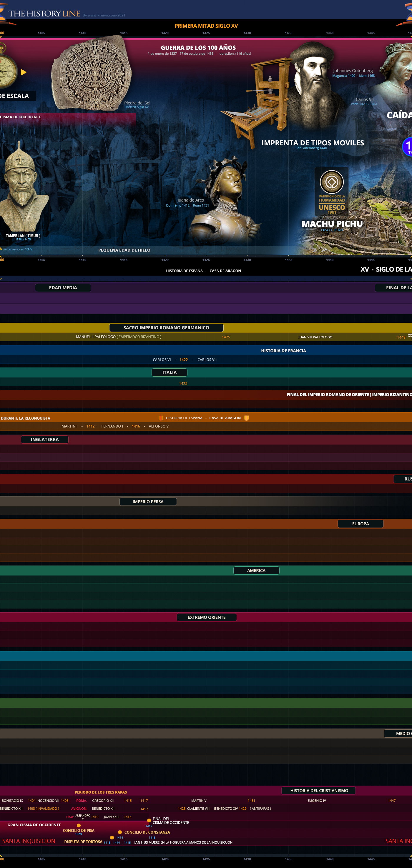Click the GUERRA DE LOS 100 AÑOS title
The width and height of the screenshot is (412, 868).
click(x=198, y=48)
